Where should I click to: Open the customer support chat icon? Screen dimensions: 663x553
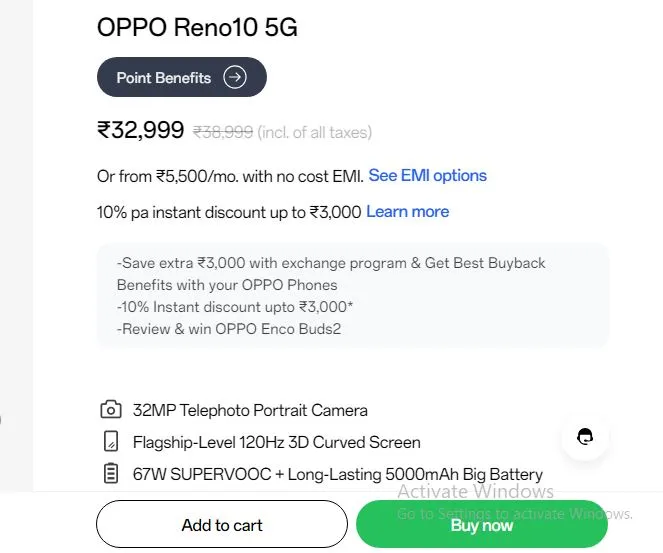point(585,437)
